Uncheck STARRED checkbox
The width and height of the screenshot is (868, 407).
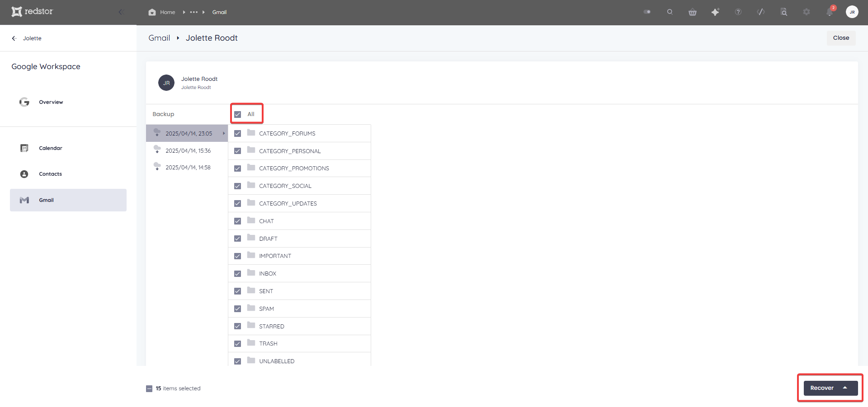238,326
